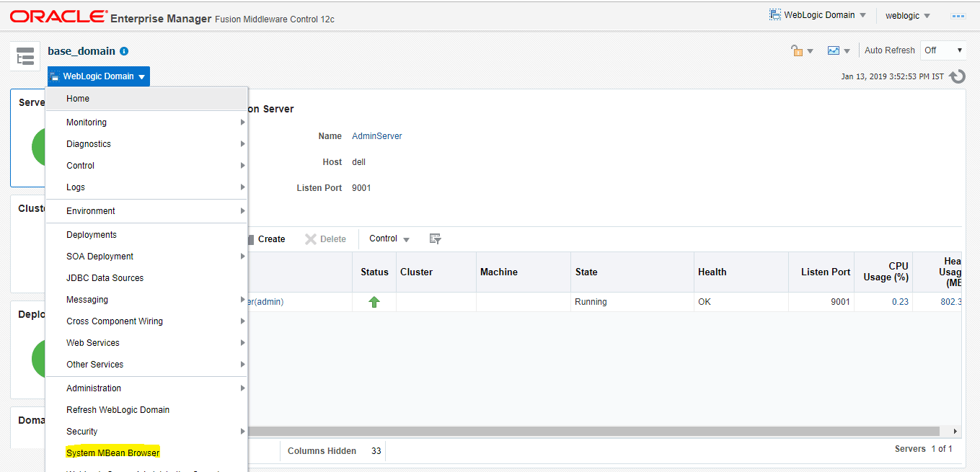The width and height of the screenshot is (980, 472).
Task: Click the base_domain info icon
Action: (124, 51)
